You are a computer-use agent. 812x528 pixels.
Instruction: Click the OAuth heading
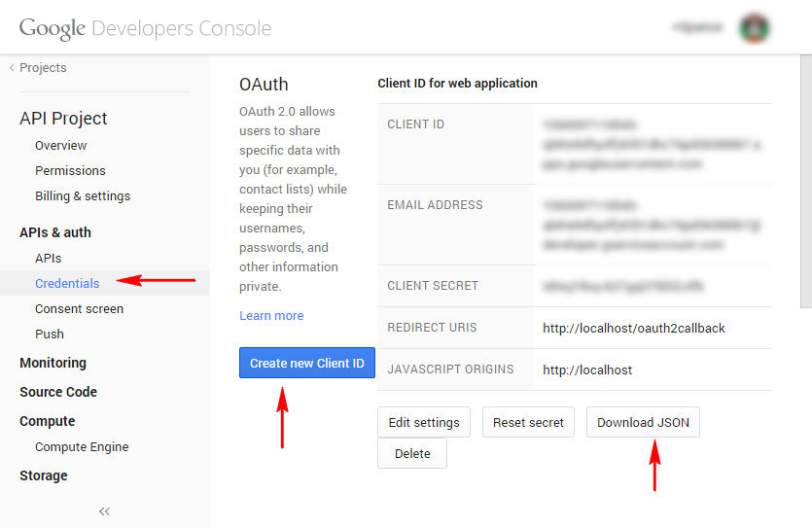point(264,85)
